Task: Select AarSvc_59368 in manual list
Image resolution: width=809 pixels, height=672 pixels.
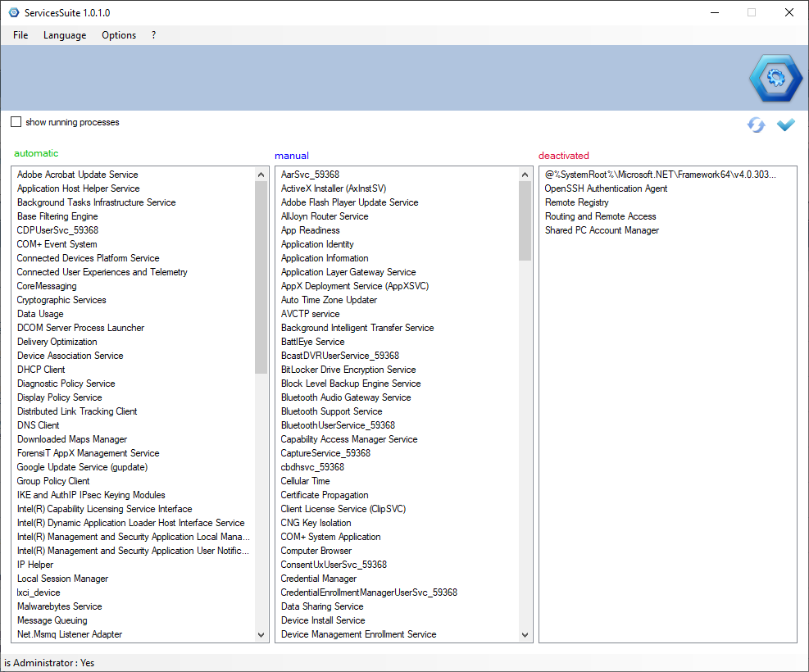Action: (x=310, y=175)
